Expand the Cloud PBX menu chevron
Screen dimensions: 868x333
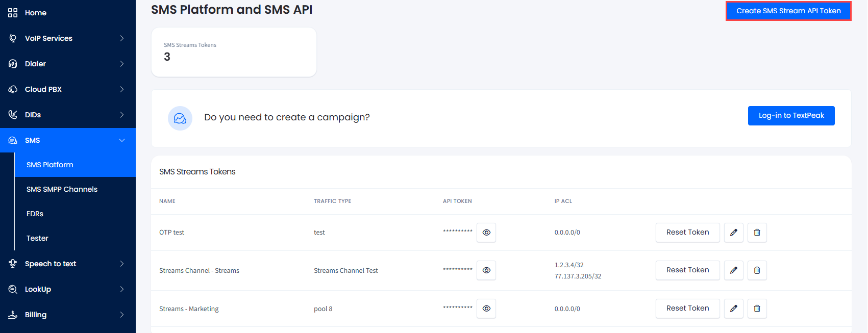pyautogui.click(x=122, y=89)
